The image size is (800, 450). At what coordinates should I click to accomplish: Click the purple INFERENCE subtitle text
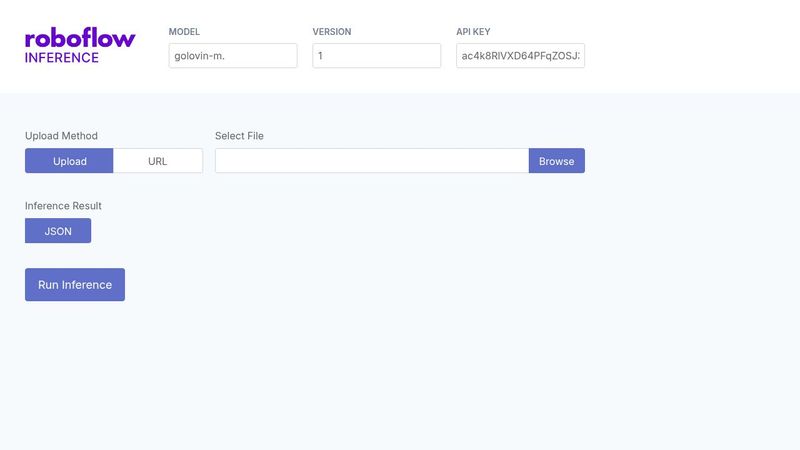point(62,58)
